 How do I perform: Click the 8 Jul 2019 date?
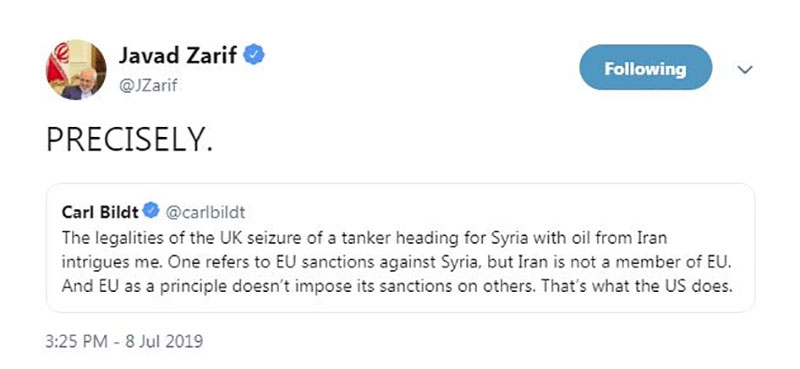click(x=162, y=341)
